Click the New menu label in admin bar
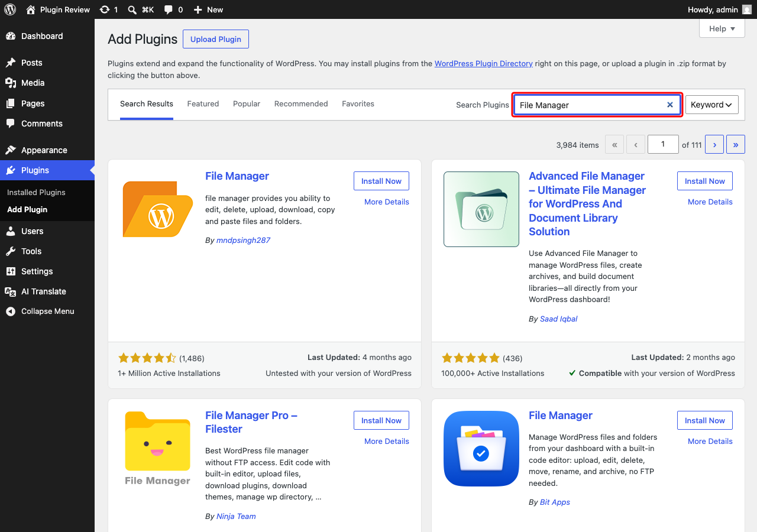The image size is (757, 532). 215,9
